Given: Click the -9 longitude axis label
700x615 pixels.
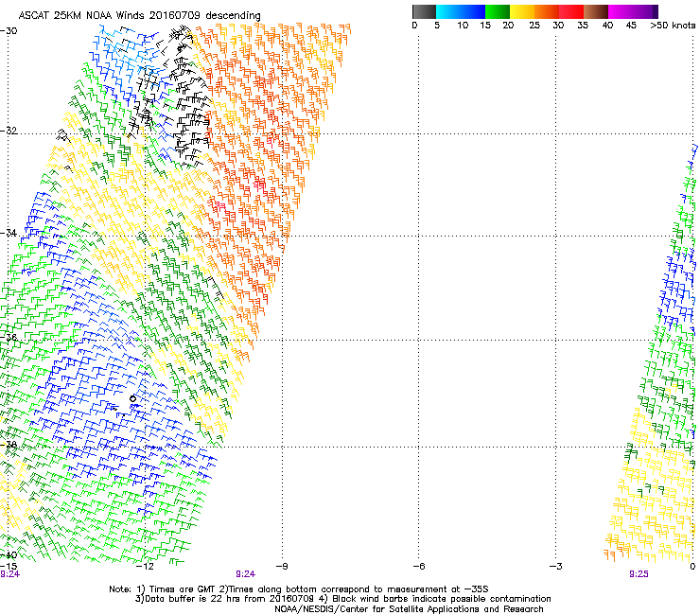Looking at the screenshot, I should 282,566.
